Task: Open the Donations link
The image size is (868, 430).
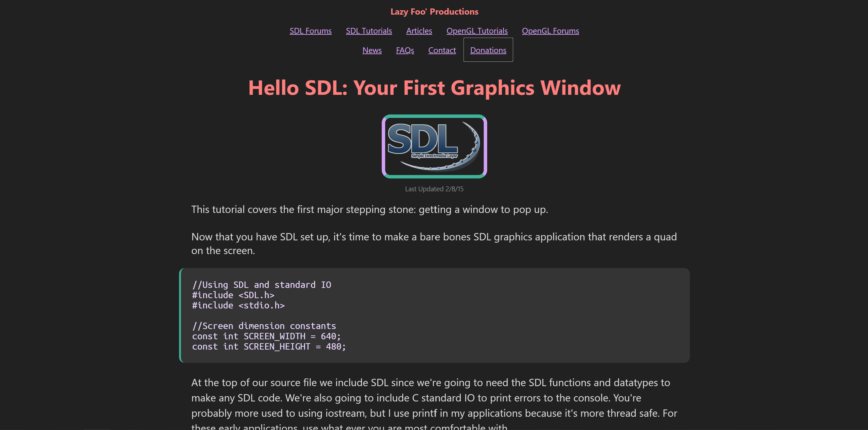Action: [x=488, y=50]
